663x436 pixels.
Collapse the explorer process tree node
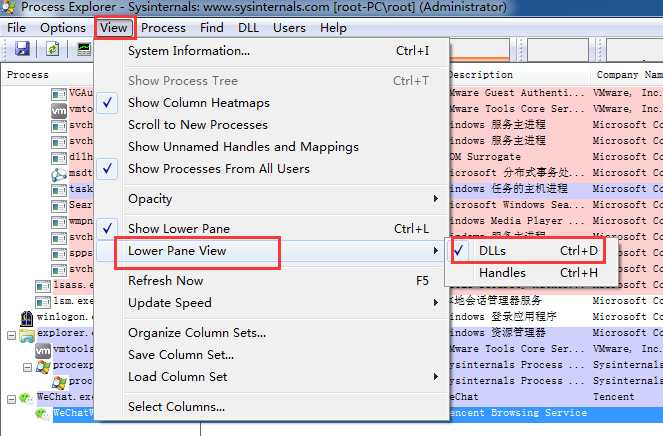coord(12,336)
